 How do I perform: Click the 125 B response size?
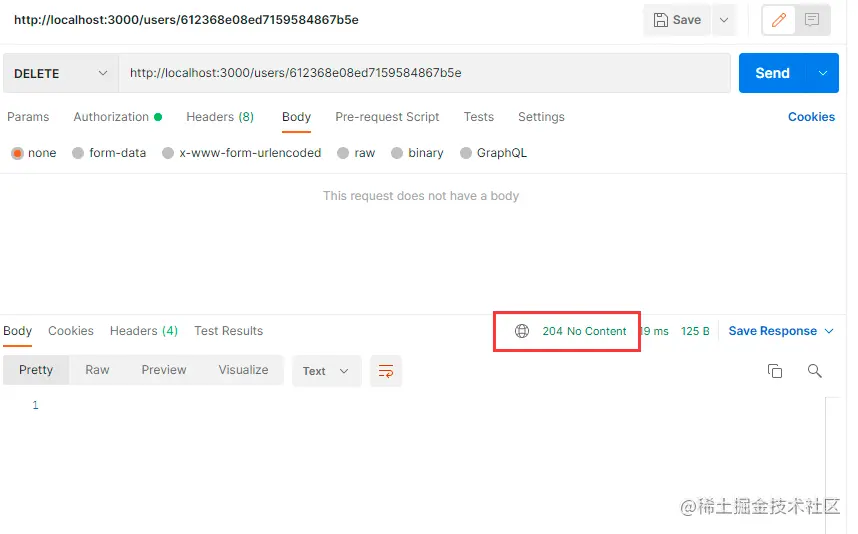tap(695, 332)
